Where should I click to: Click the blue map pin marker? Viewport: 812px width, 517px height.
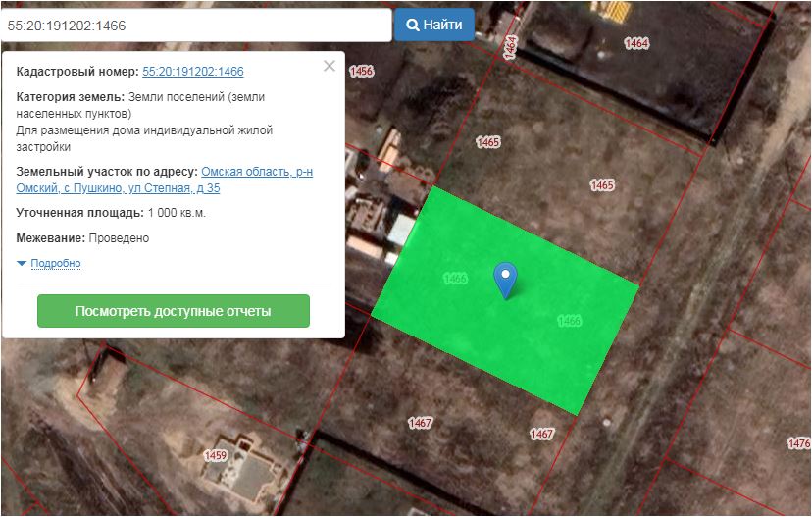[x=505, y=281]
